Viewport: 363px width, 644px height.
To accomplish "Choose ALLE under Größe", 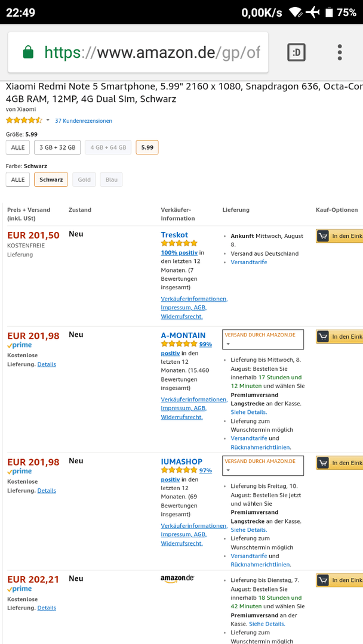I will pyautogui.click(x=18, y=147).
